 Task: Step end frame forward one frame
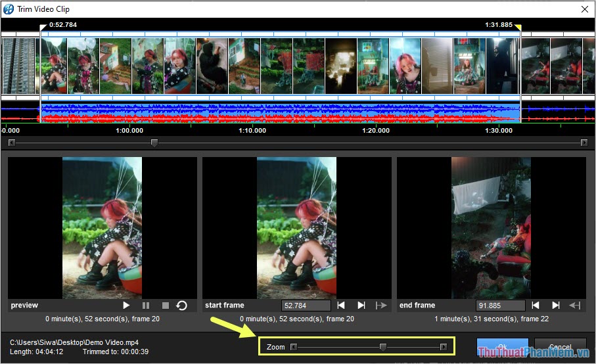pyautogui.click(x=556, y=305)
